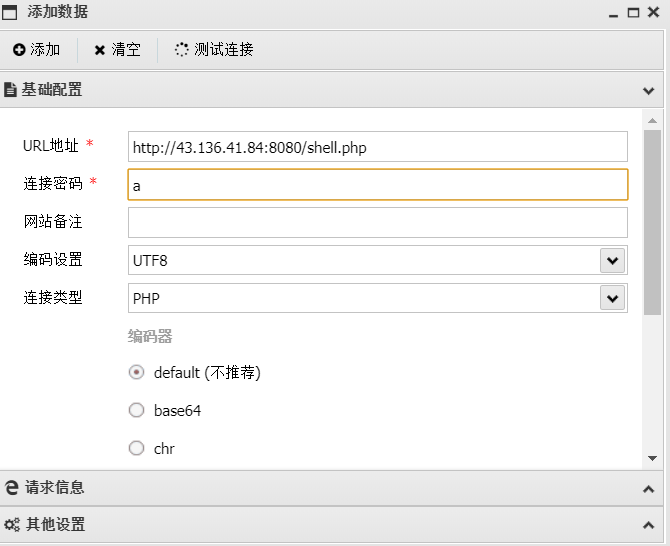Click the spinner icon of 测试连接

click(x=181, y=50)
